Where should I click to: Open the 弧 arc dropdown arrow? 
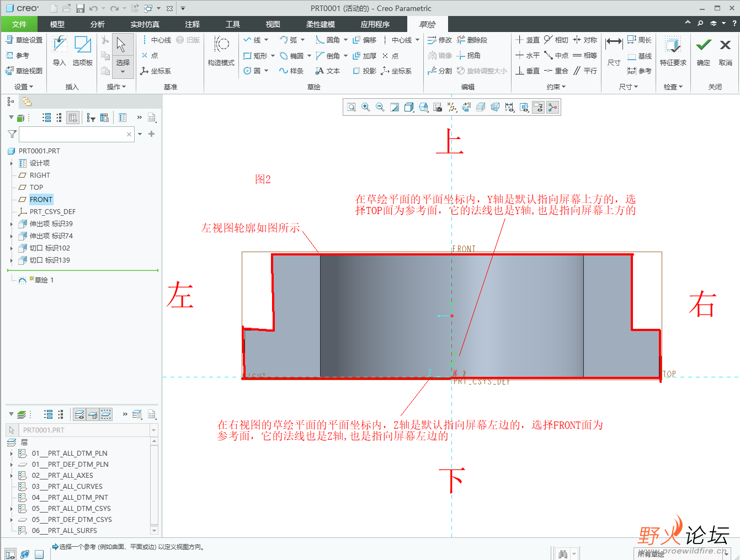(302, 40)
